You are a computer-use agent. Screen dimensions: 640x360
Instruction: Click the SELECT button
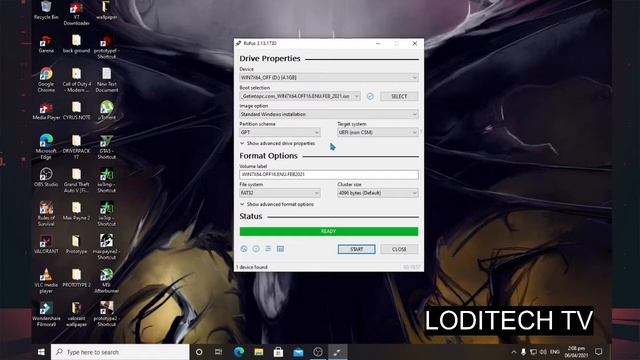399,96
